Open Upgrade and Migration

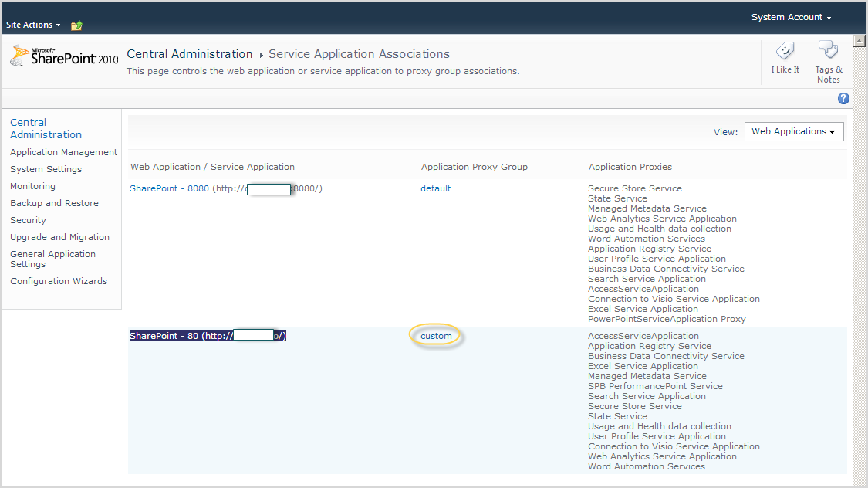(59, 237)
